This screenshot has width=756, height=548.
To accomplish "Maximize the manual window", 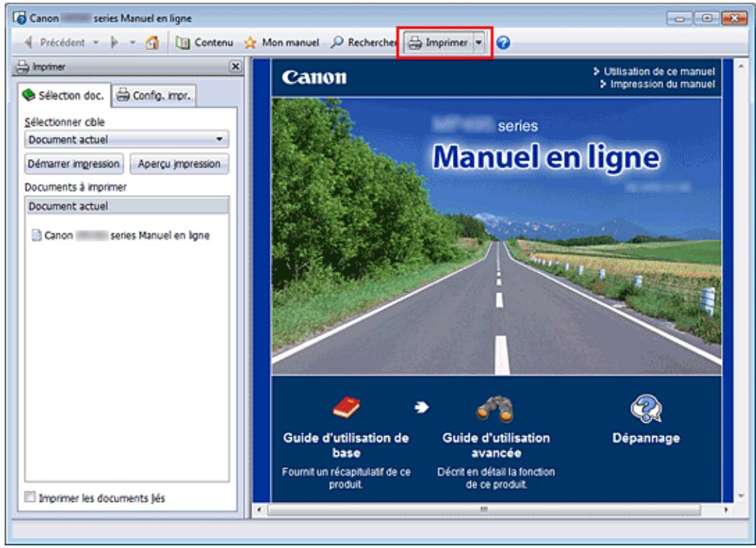I will click(707, 19).
